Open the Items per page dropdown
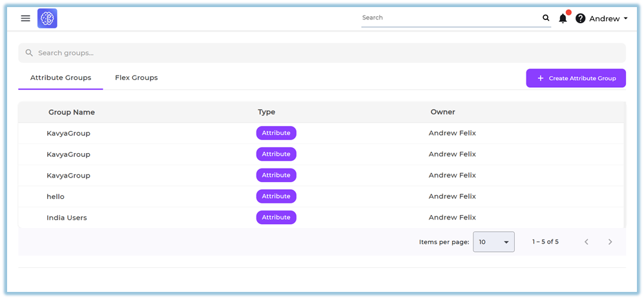644x299 pixels. coord(493,242)
